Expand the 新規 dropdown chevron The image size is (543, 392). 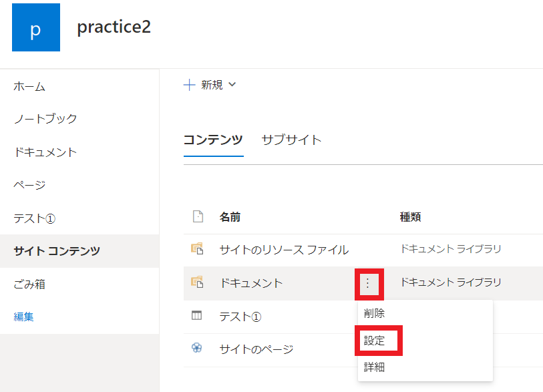pos(232,85)
